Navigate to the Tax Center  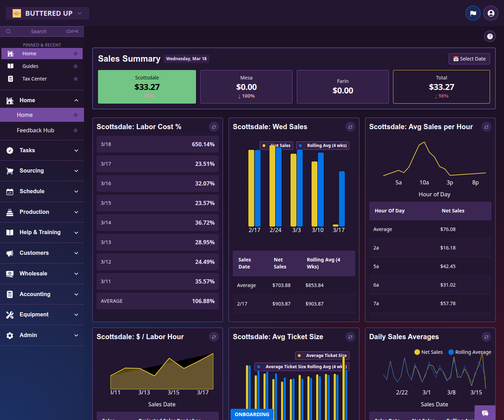tap(34, 78)
